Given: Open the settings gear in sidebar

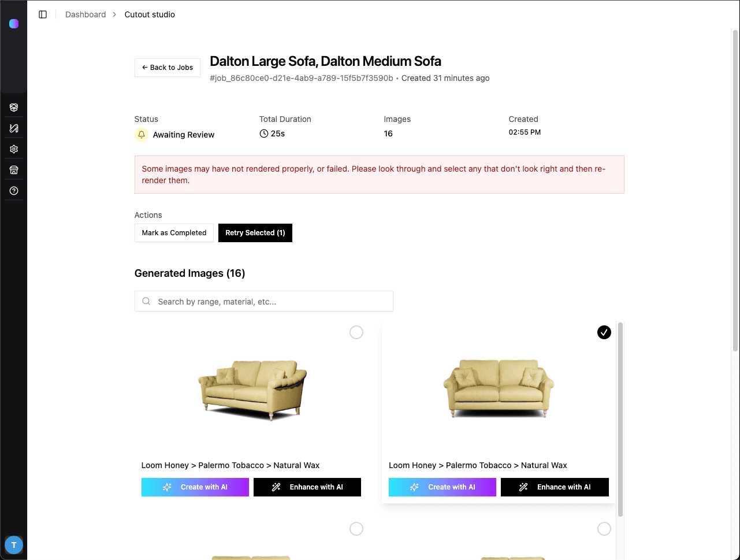Looking at the screenshot, I should point(14,149).
